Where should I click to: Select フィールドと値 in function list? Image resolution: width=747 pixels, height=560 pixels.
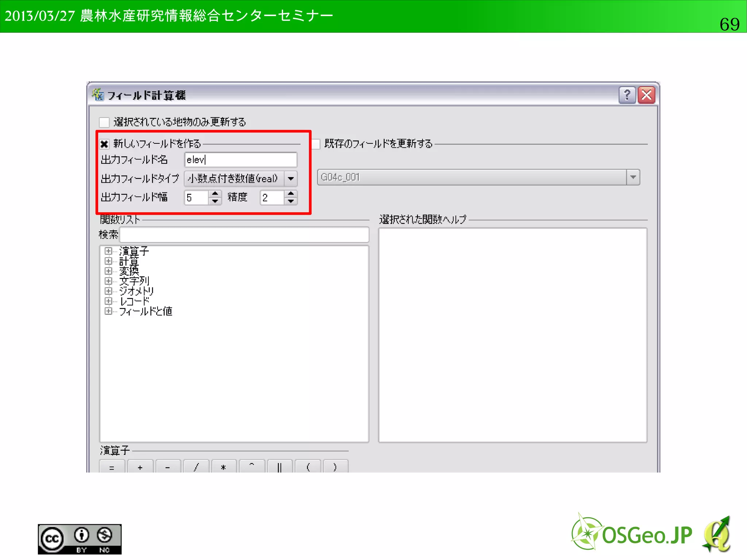(146, 311)
